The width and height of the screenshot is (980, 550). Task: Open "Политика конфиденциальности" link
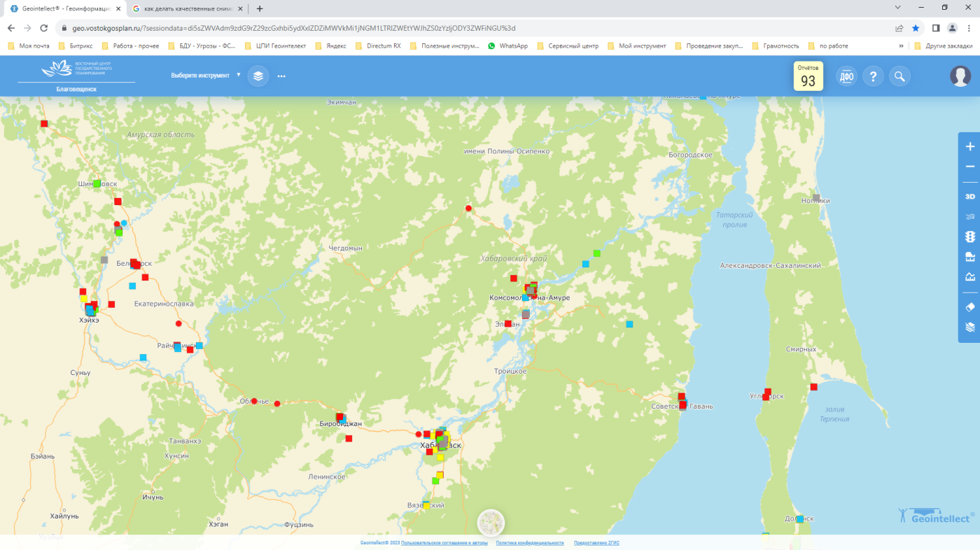pyautogui.click(x=530, y=543)
